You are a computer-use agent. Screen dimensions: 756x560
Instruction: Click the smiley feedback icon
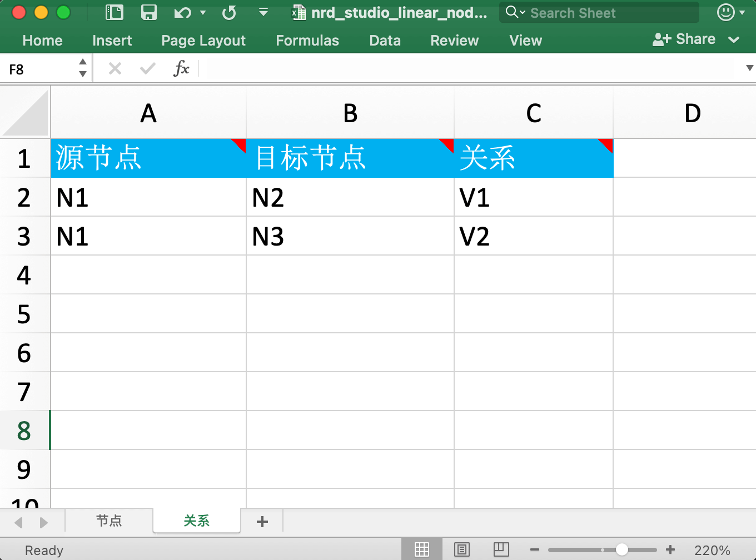point(725,12)
